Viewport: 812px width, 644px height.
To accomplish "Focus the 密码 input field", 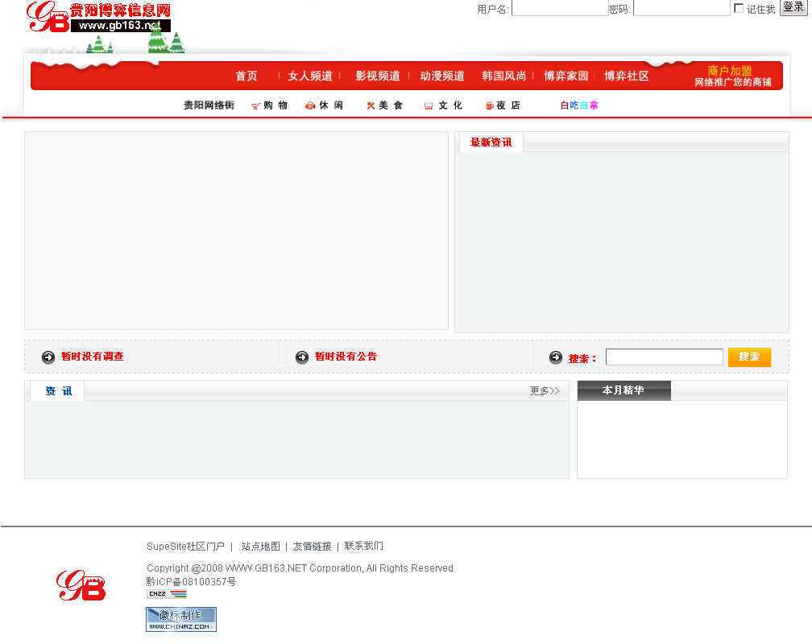I will pyautogui.click(x=681, y=8).
